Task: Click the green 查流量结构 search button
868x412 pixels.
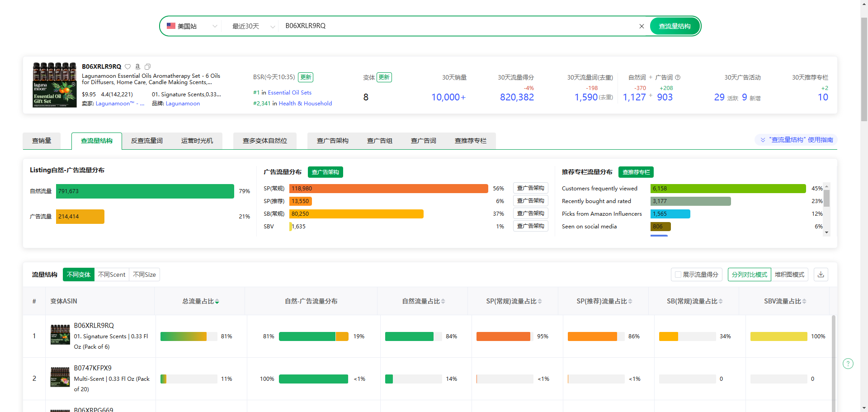Action: tap(675, 26)
